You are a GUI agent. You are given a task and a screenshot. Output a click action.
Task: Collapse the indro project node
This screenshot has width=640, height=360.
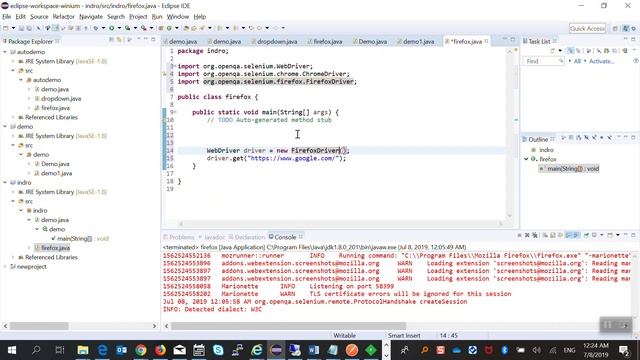5,183
